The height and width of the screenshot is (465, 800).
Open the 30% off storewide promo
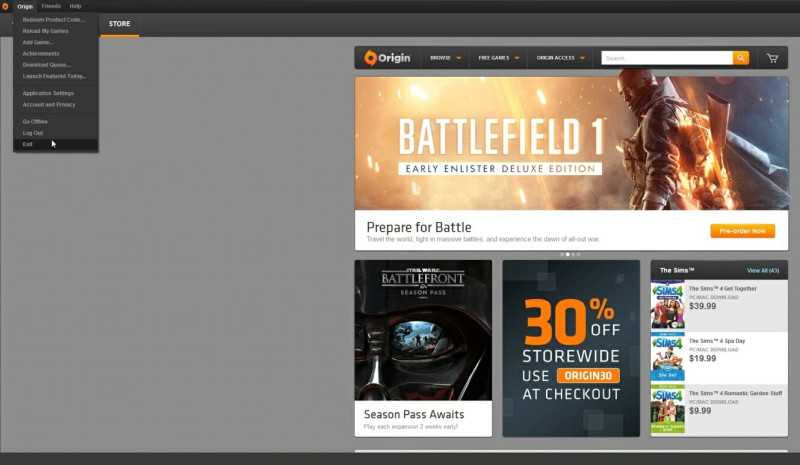(571, 348)
